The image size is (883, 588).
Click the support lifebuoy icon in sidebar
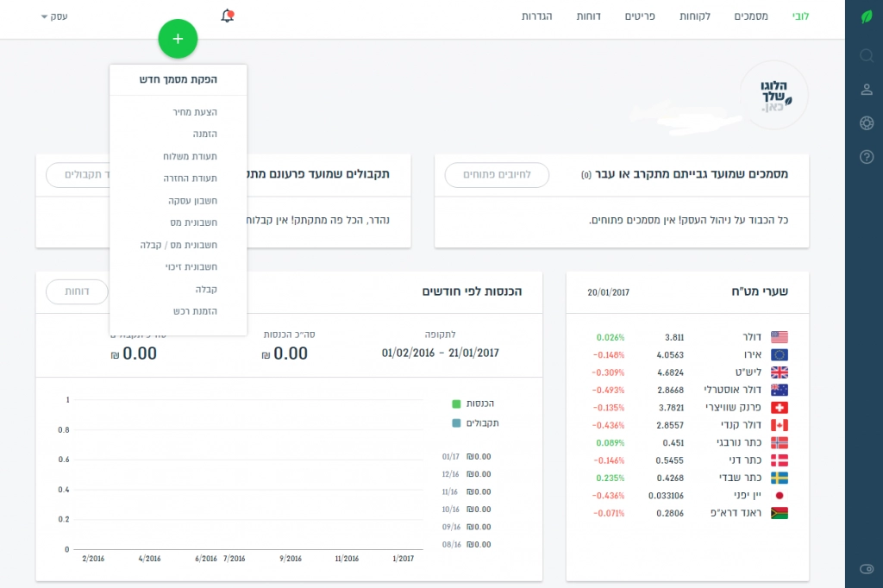point(867,122)
